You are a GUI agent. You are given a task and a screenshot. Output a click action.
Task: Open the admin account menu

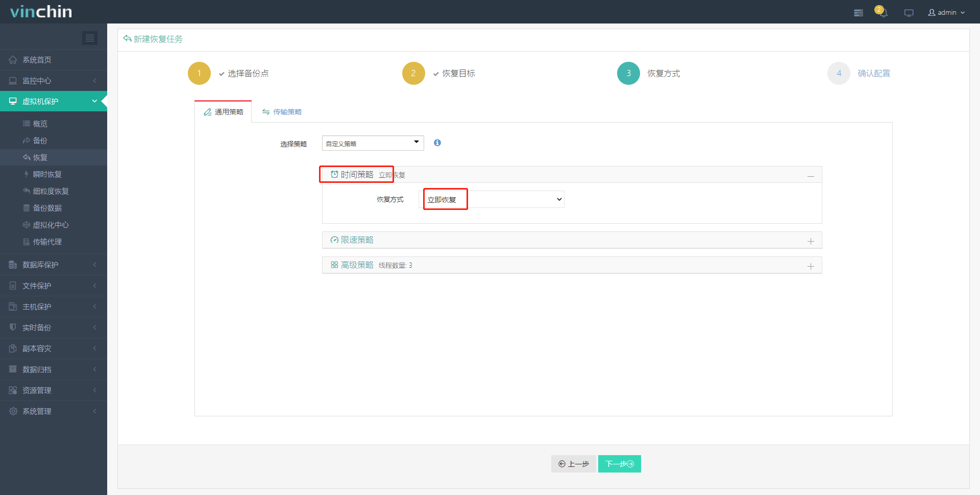[946, 12]
